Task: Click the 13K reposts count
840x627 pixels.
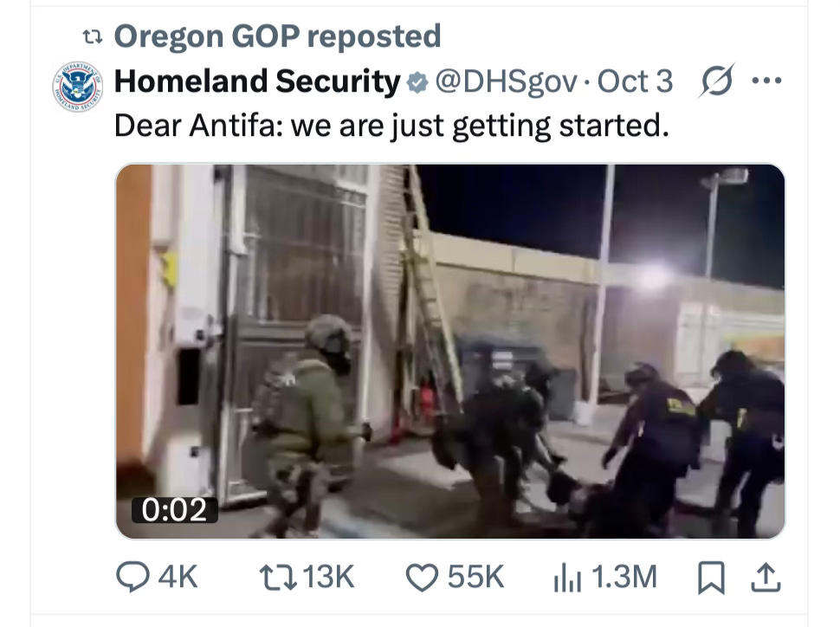Action: click(x=328, y=577)
